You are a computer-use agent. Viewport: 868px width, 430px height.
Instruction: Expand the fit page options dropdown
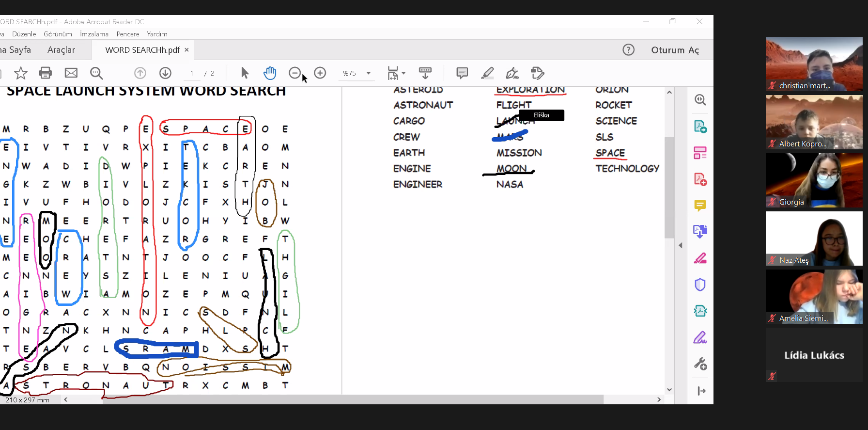pos(403,74)
